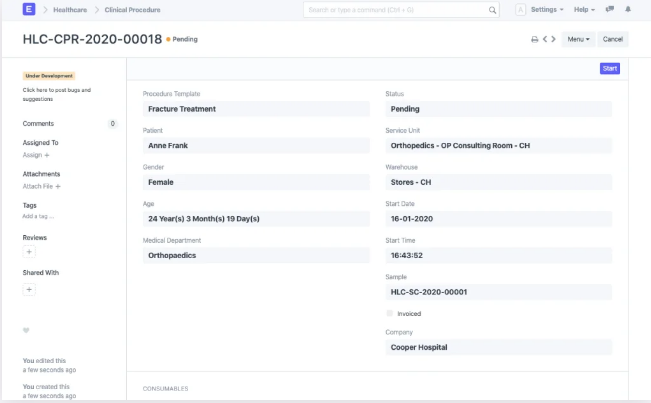Print the document via printer icon

pyautogui.click(x=534, y=39)
